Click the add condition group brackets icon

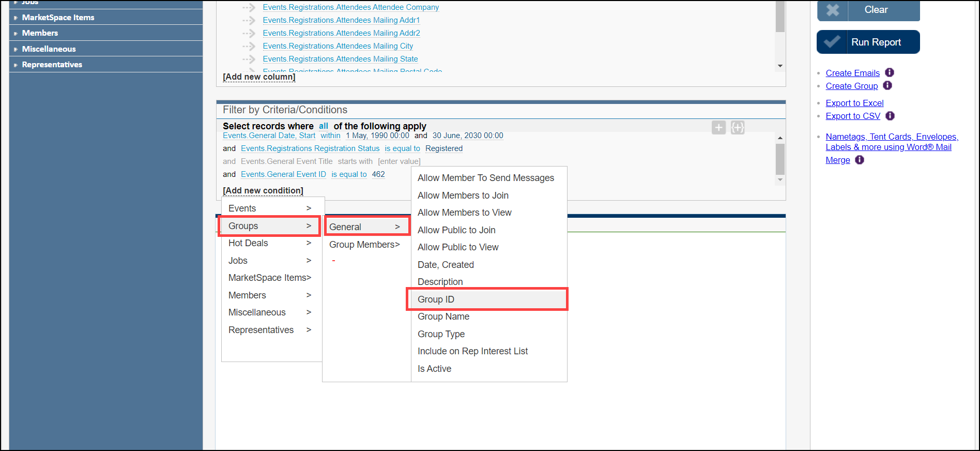[x=738, y=127]
